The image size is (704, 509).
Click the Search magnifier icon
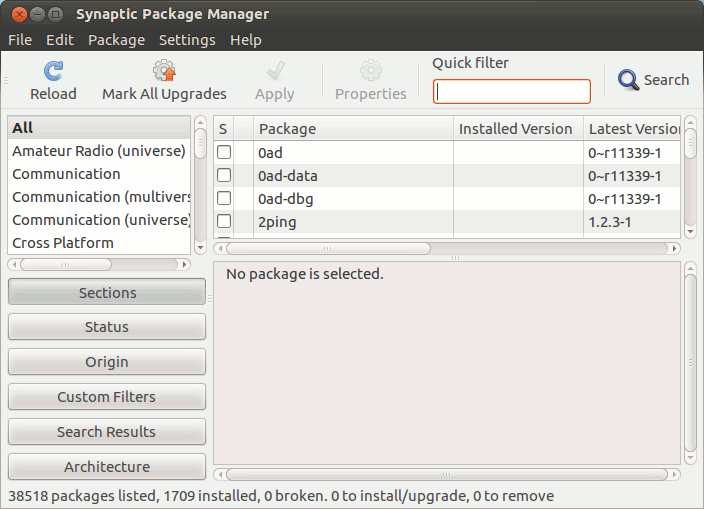pyautogui.click(x=628, y=80)
